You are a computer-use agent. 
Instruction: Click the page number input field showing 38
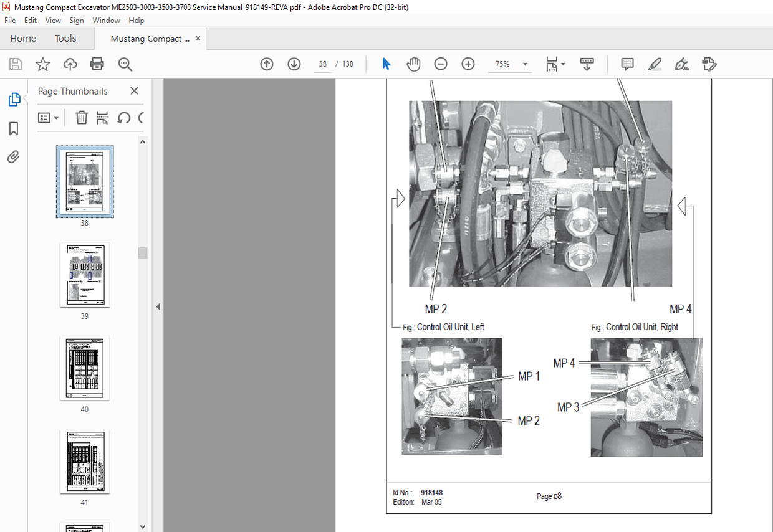[x=322, y=64]
